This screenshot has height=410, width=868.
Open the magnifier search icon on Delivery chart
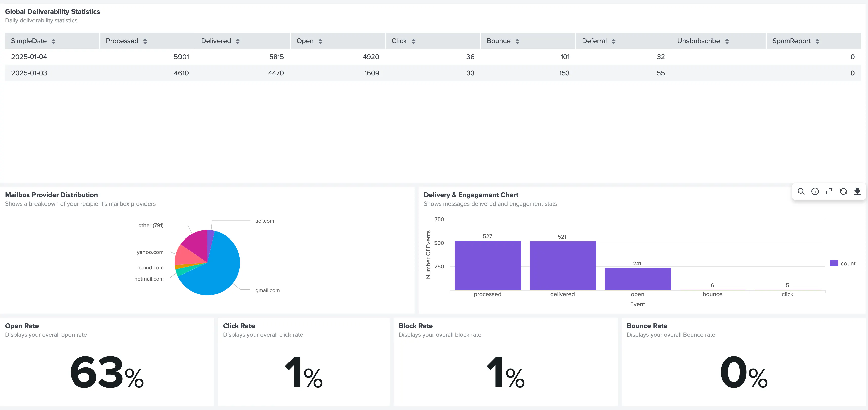(x=801, y=191)
